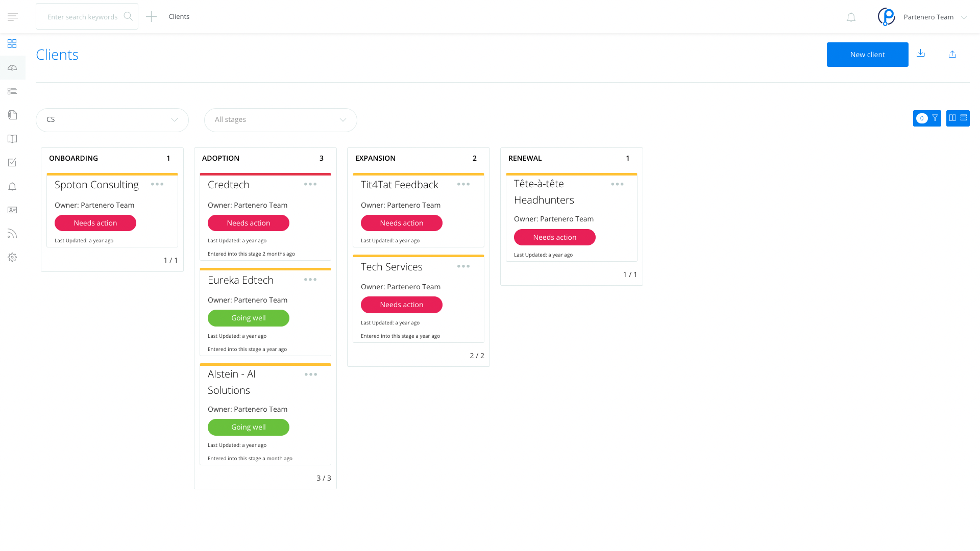The image size is (980, 551).
Task: Click Eureka Edtech client name
Action: click(x=240, y=280)
